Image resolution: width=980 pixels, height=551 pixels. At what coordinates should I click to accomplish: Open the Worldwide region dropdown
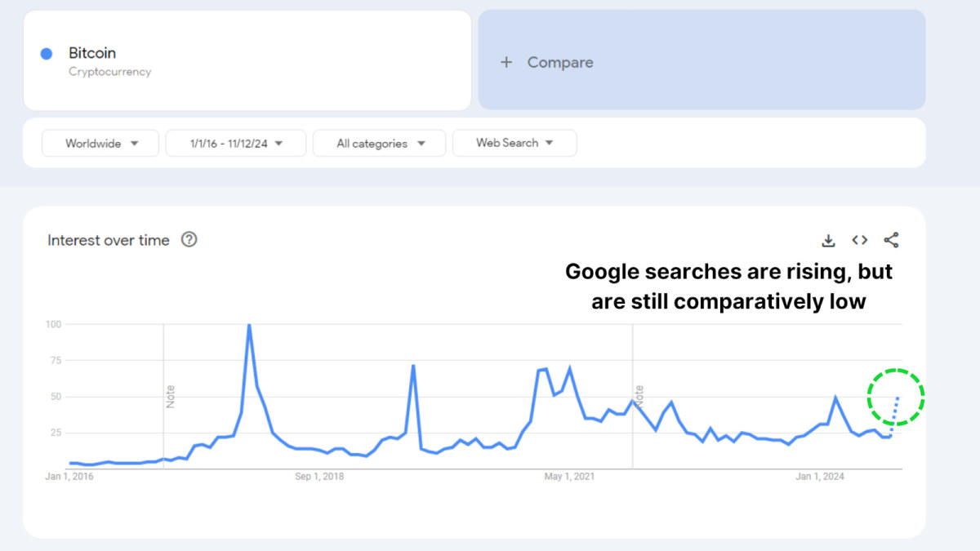pyautogui.click(x=100, y=144)
